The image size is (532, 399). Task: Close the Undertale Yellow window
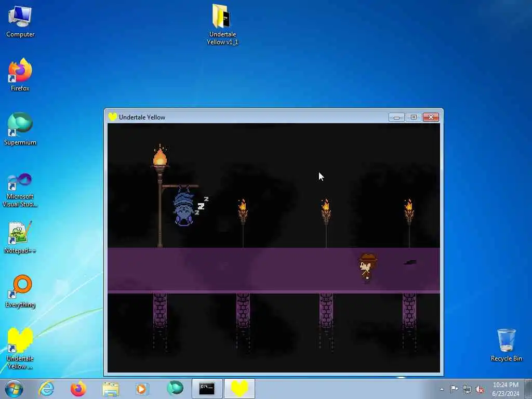click(431, 117)
